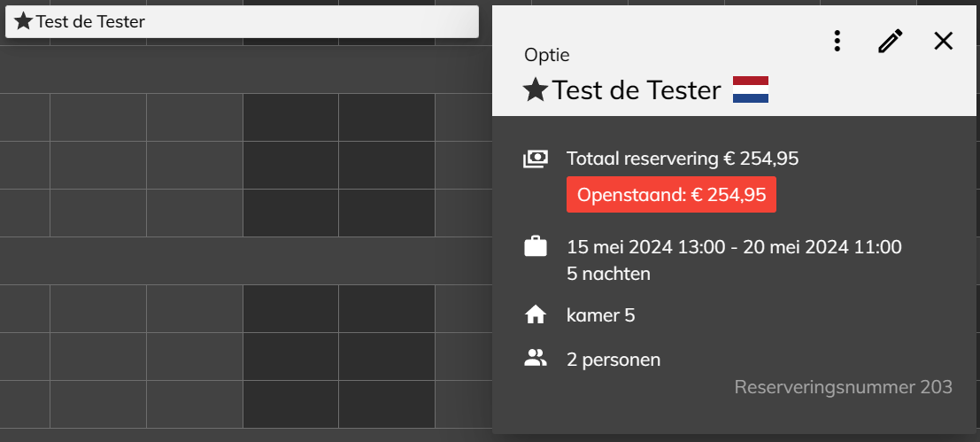Click the money icon beside total
The width and height of the screenshot is (980, 442).
coord(536,159)
